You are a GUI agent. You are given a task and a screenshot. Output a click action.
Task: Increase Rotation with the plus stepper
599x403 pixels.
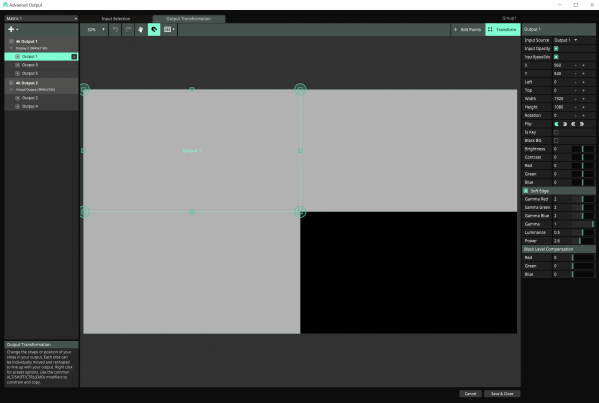[x=584, y=115]
